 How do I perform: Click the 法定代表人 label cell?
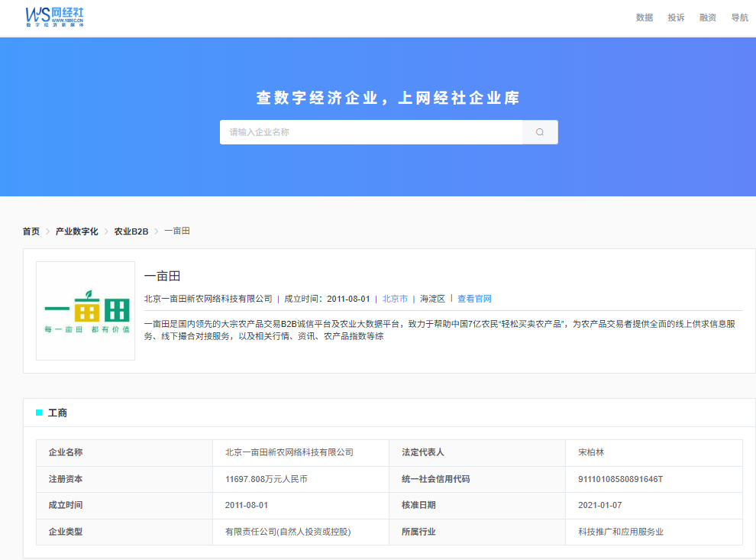pos(477,452)
